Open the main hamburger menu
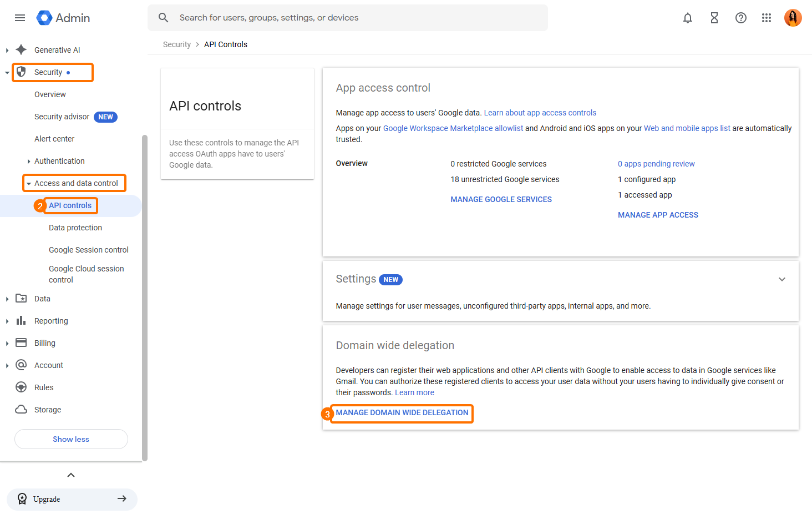 click(20, 18)
